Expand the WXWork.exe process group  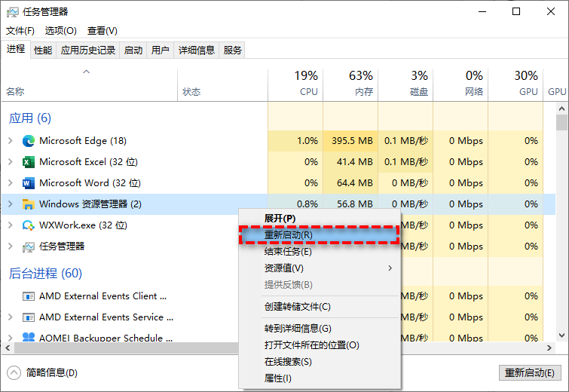(x=11, y=225)
